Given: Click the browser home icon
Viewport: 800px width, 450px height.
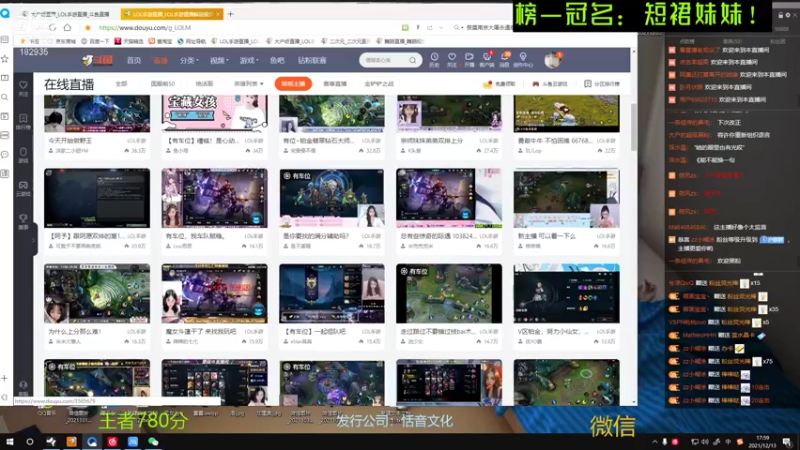Looking at the screenshot, I should pyautogui.click(x=67, y=28).
